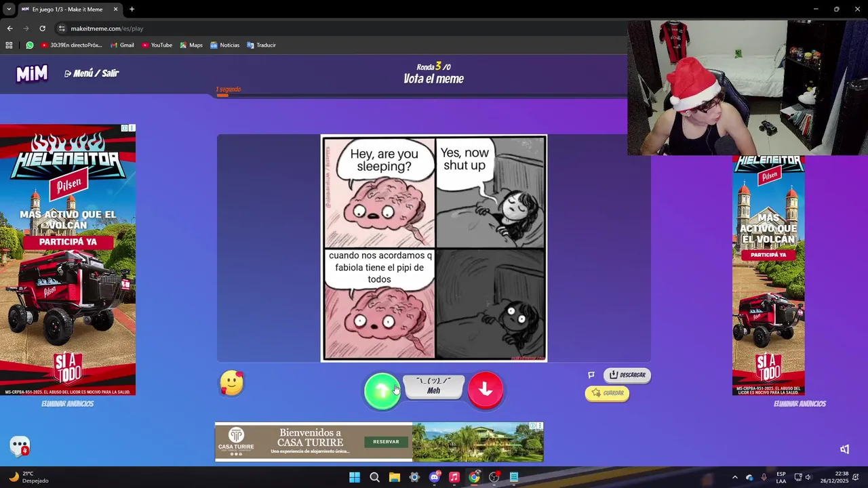This screenshot has width=868, height=488.
Task: Open Settings from the taskbar
Action: click(414, 477)
